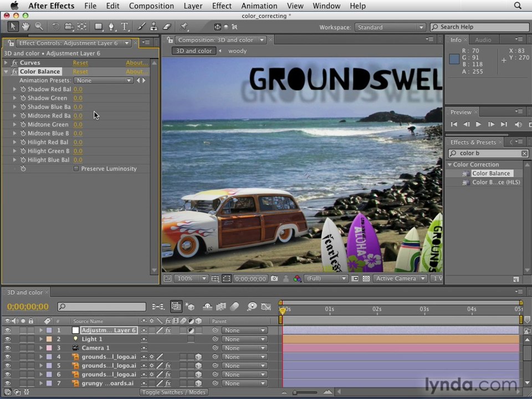
Task: Click the Draft 3D timeline icon
Action: (190, 306)
